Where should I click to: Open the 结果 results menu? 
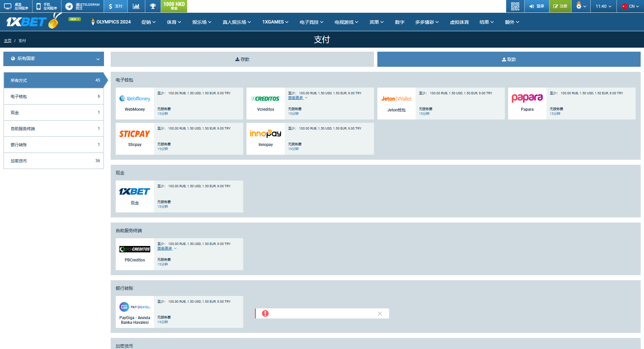(487, 22)
